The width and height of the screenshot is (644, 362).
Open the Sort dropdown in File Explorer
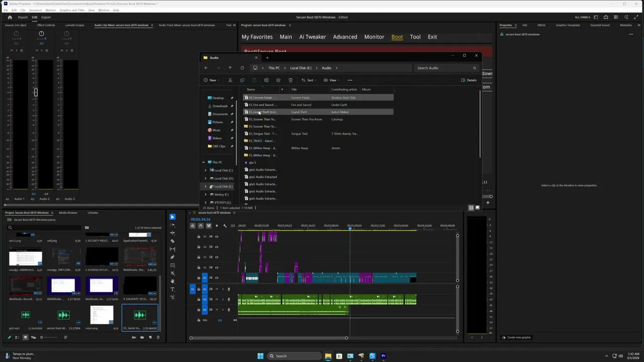308,80
